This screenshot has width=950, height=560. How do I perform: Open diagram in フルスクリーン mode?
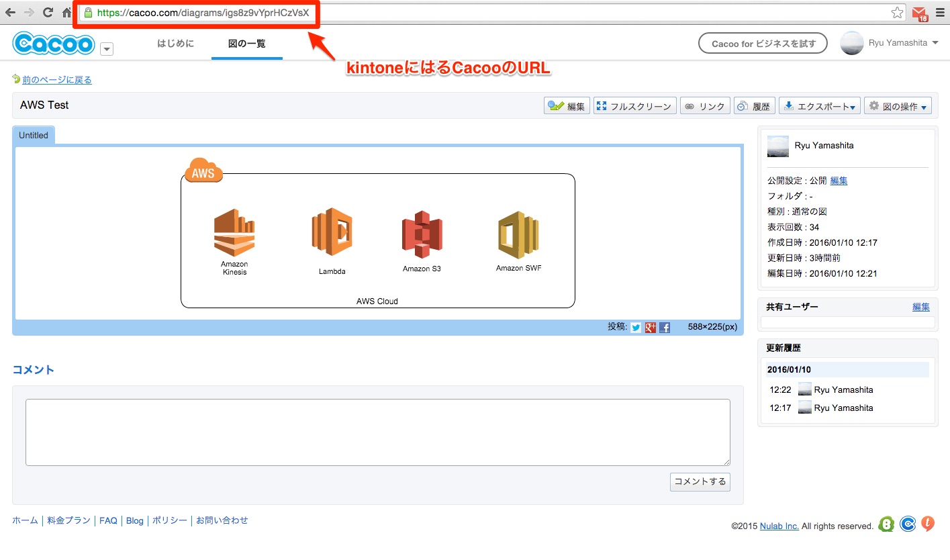(634, 106)
